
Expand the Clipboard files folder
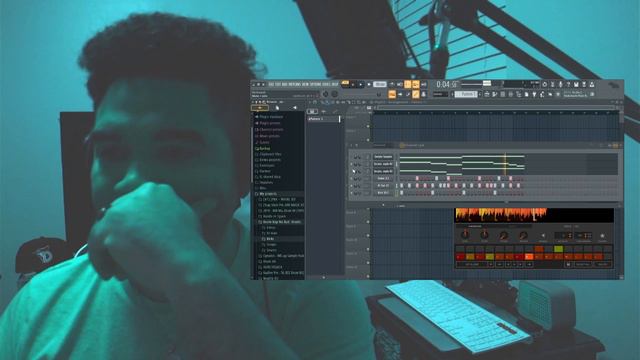270,154
